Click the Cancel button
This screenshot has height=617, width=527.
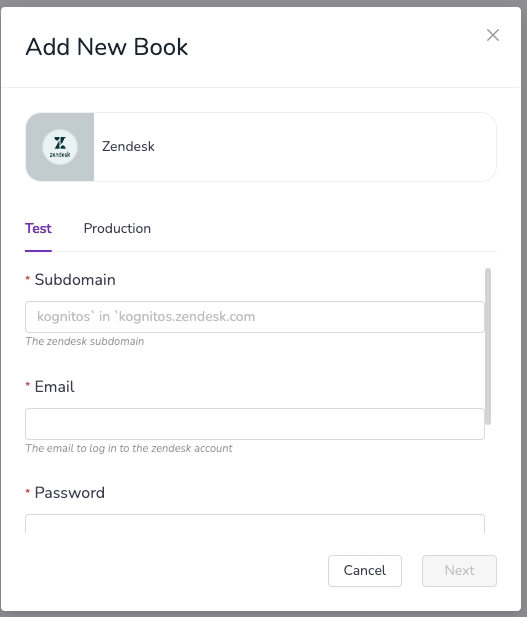(365, 571)
